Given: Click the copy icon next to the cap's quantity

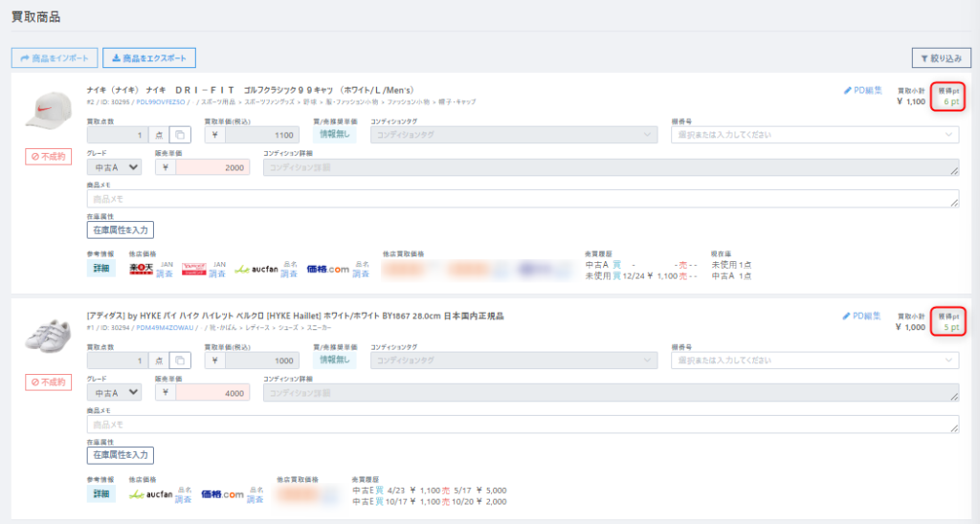Looking at the screenshot, I should [x=180, y=135].
